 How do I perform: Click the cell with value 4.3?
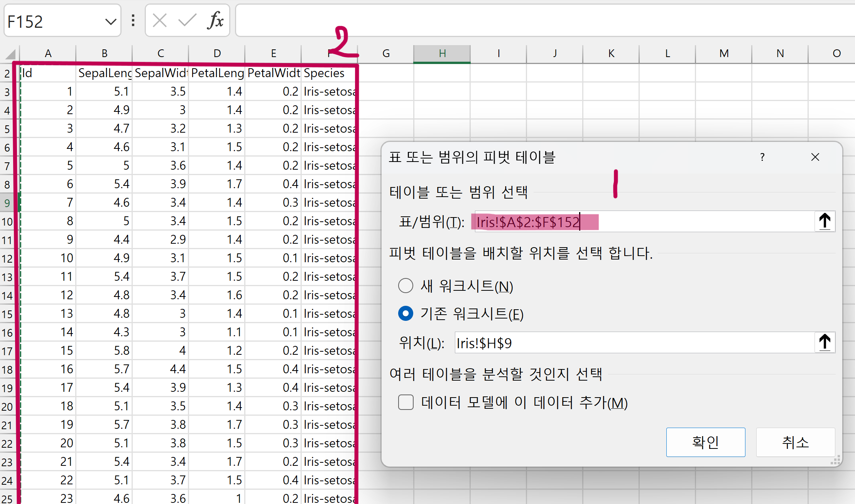(x=104, y=332)
